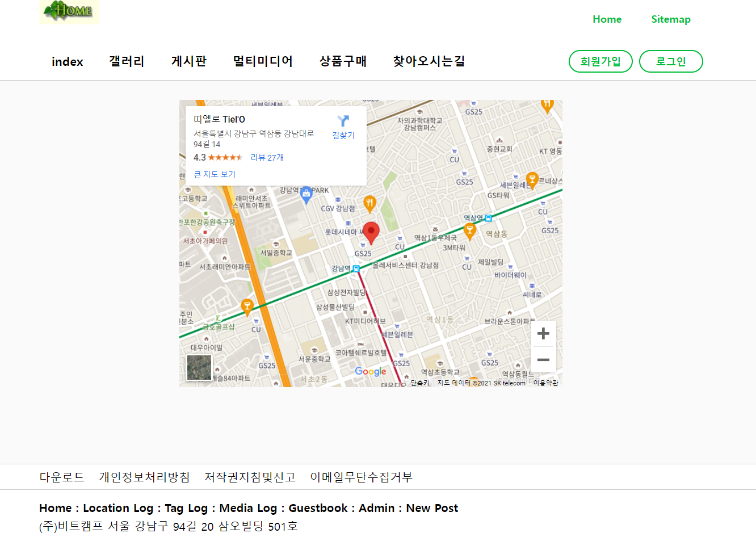Click the orange restaurant pin near CGV 강남점

pyautogui.click(x=370, y=203)
